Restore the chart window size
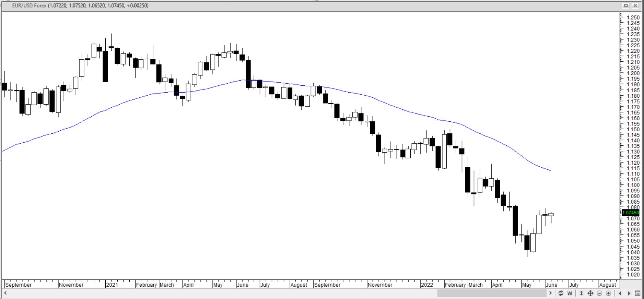 [626, 5]
